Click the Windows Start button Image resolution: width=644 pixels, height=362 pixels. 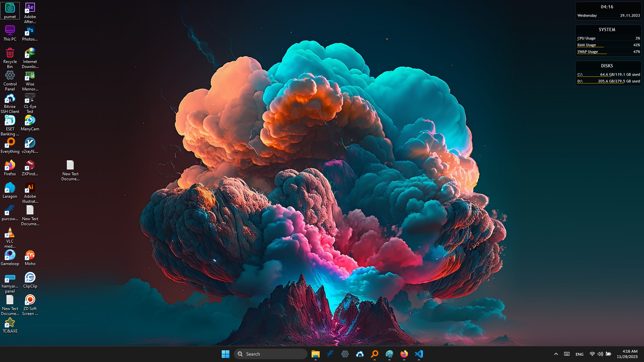tap(225, 354)
